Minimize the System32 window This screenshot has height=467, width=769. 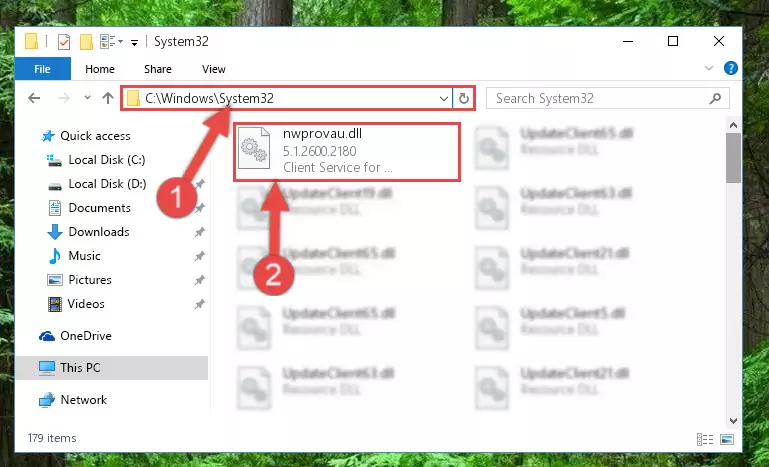click(x=628, y=42)
